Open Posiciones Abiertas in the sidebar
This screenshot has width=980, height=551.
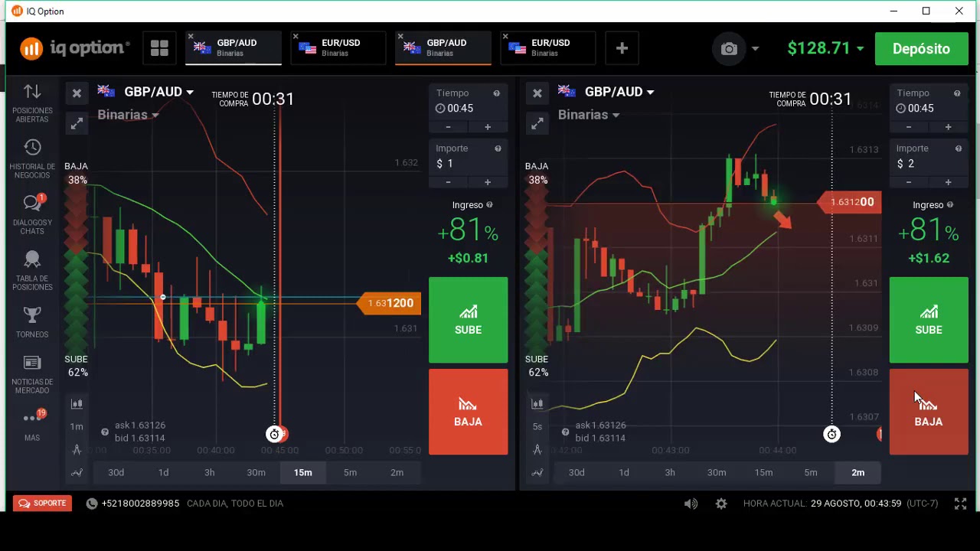point(32,103)
